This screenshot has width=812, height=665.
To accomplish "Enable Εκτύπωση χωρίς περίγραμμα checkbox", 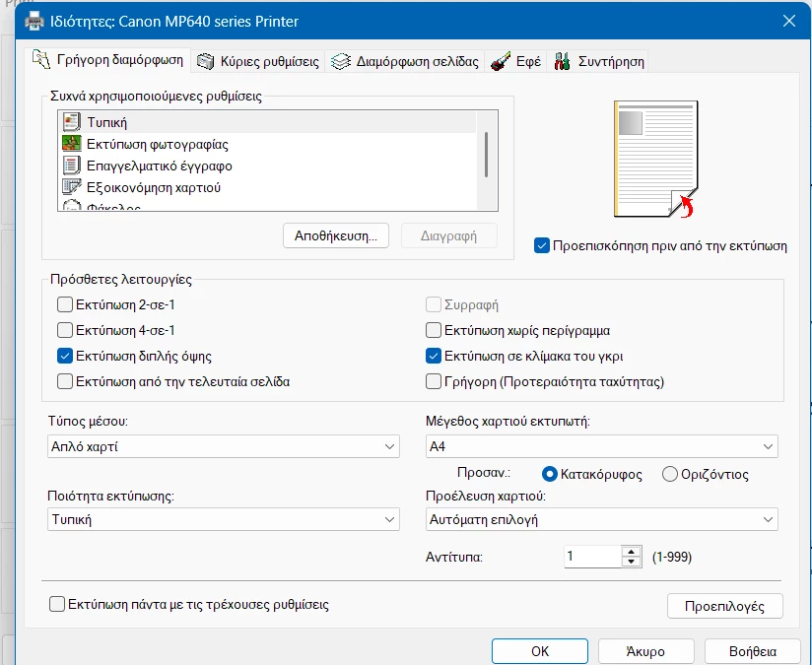I will click(434, 330).
